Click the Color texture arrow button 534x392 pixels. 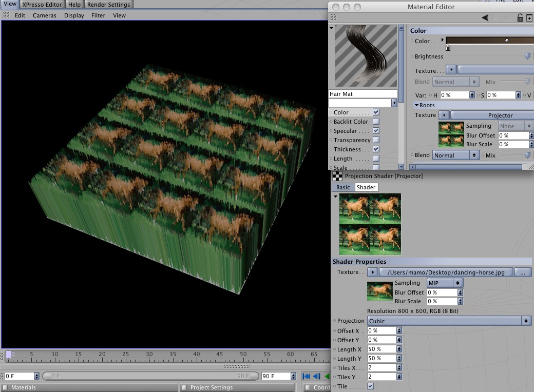coord(451,70)
